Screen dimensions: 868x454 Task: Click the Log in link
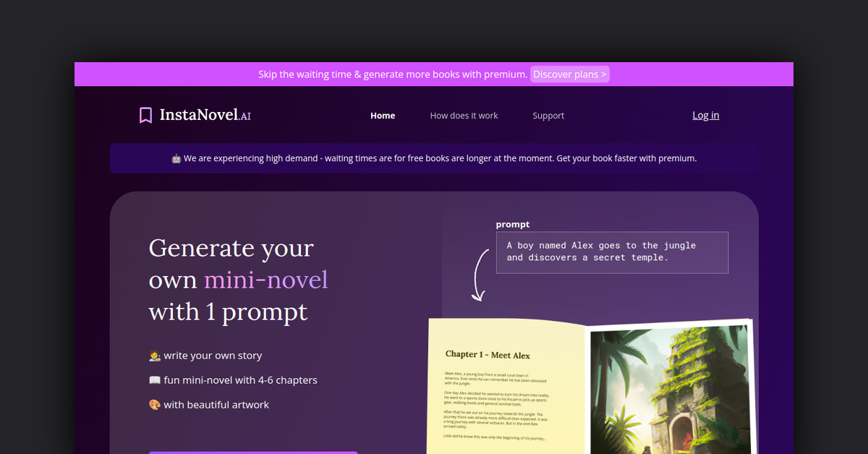(705, 115)
